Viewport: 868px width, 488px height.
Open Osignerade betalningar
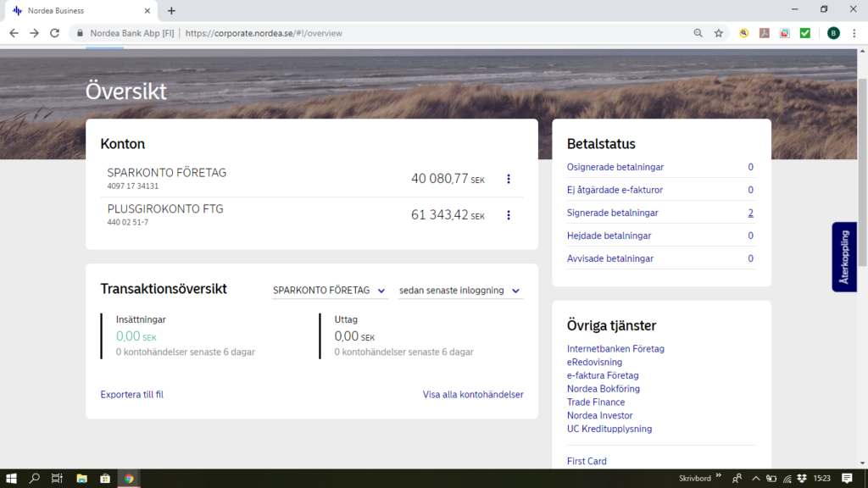pyautogui.click(x=615, y=167)
